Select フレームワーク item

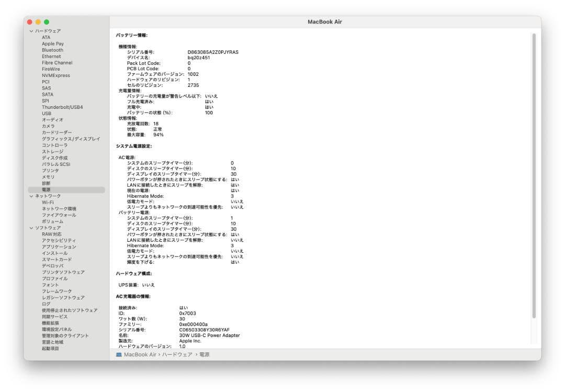(56, 292)
